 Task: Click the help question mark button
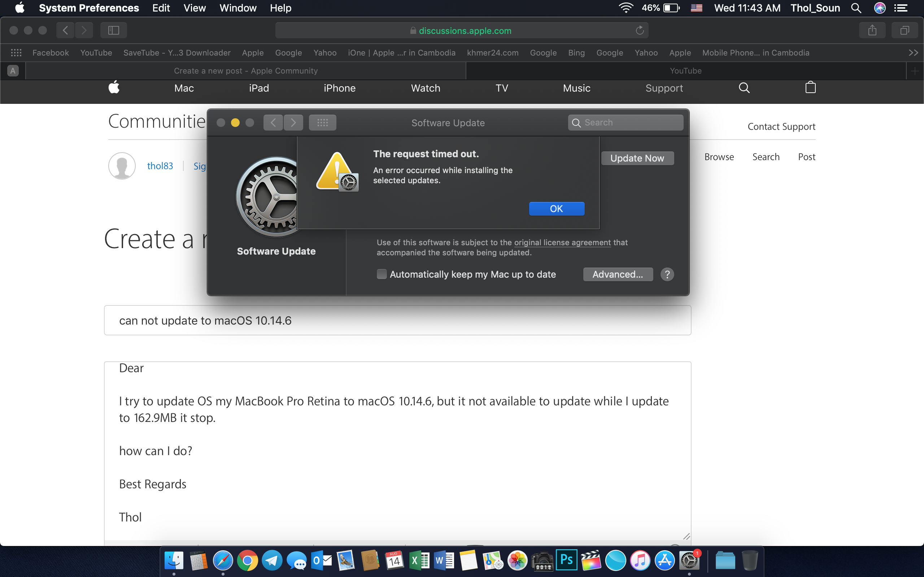click(667, 274)
